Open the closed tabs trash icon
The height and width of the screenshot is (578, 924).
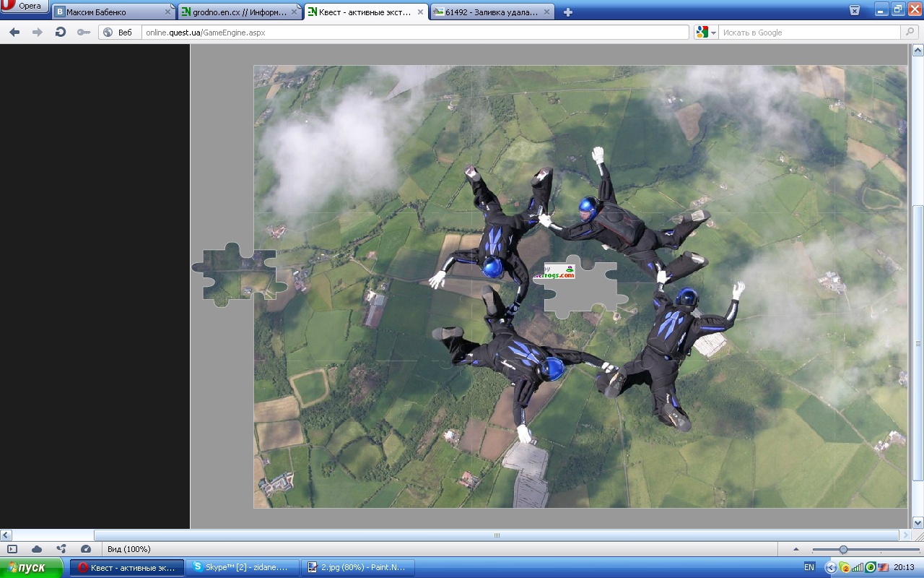click(855, 10)
